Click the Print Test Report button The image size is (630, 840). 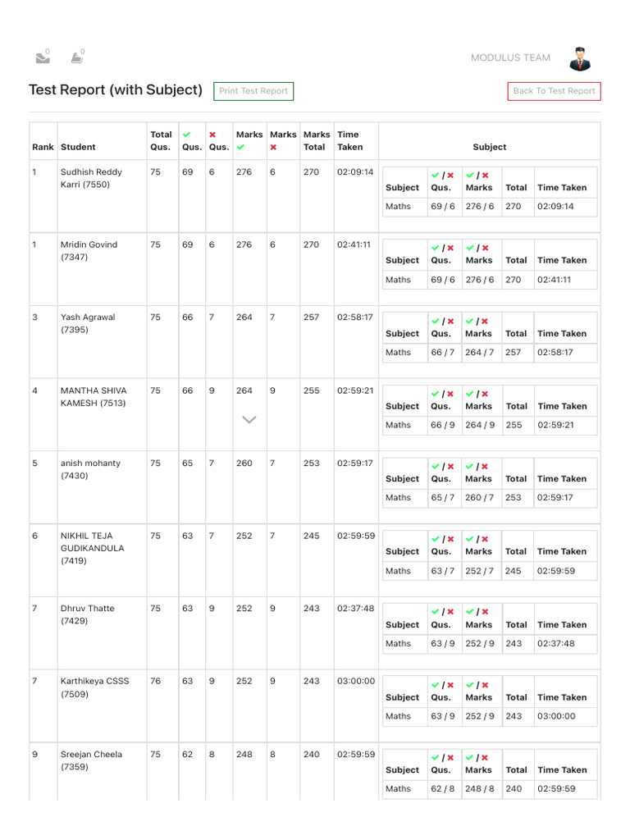pyautogui.click(x=253, y=91)
